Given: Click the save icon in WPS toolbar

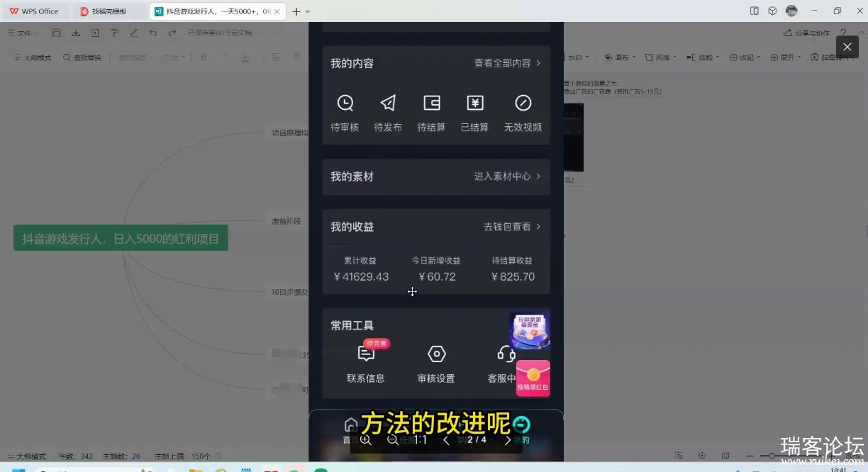Looking at the screenshot, I should [x=56, y=33].
